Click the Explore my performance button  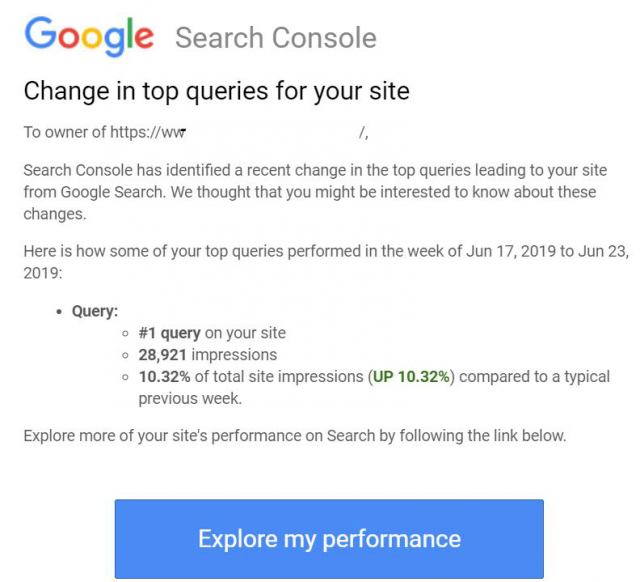pos(329,539)
